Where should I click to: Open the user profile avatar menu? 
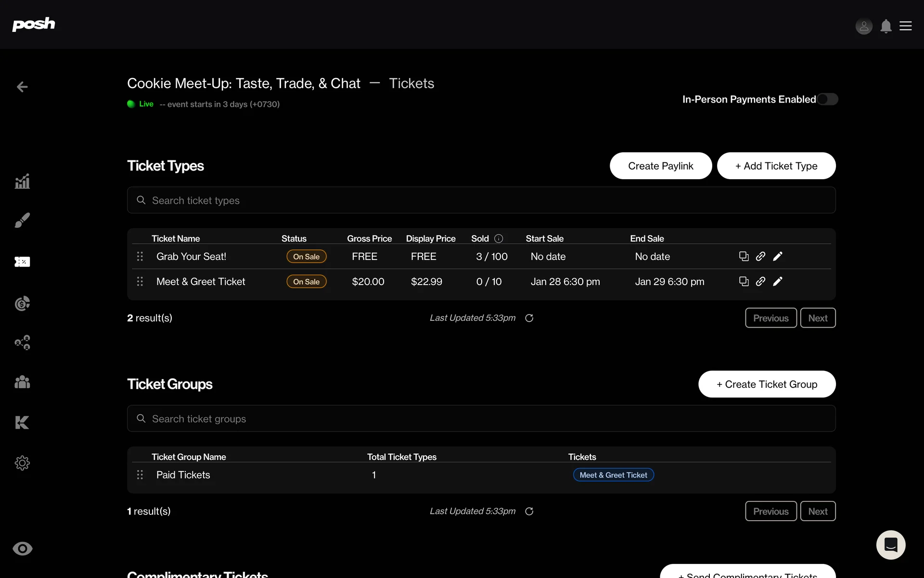point(864,26)
